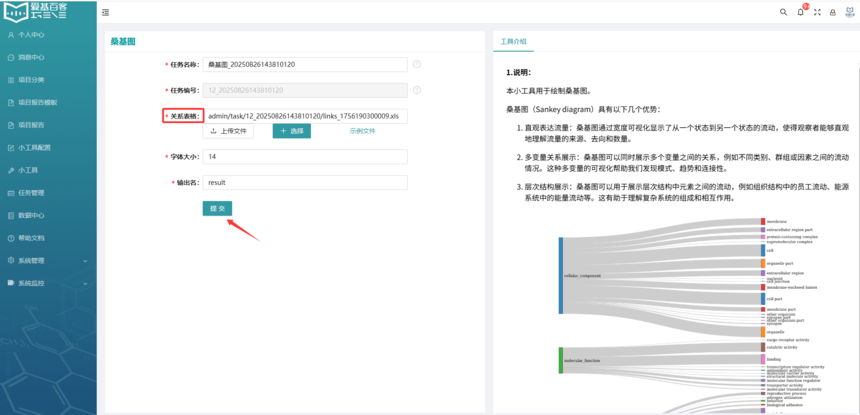Image resolution: width=860 pixels, height=415 pixels.
Task: Click the '1.说明：' heading text
Action: (518, 72)
